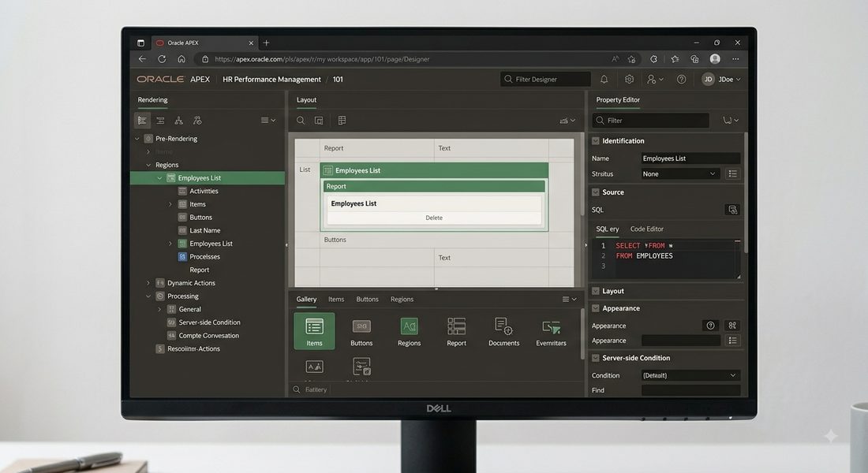Screen dimensions: 868x473
Task: Select the Documents gallery tile
Action: [503, 332]
